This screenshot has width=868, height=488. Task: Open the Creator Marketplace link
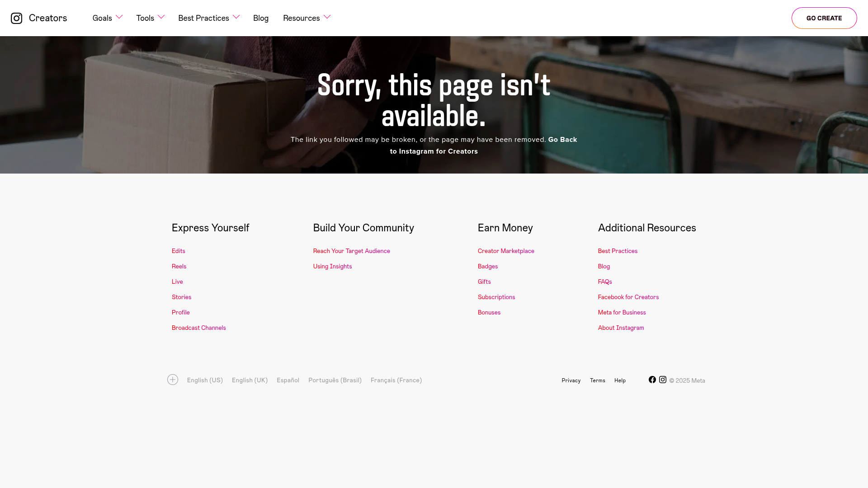(x=506, y=251)
